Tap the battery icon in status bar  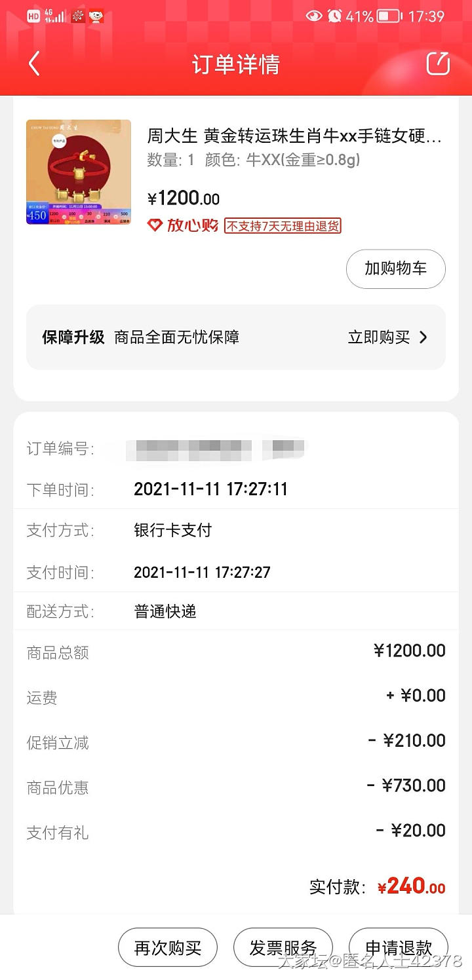[389, 16]
